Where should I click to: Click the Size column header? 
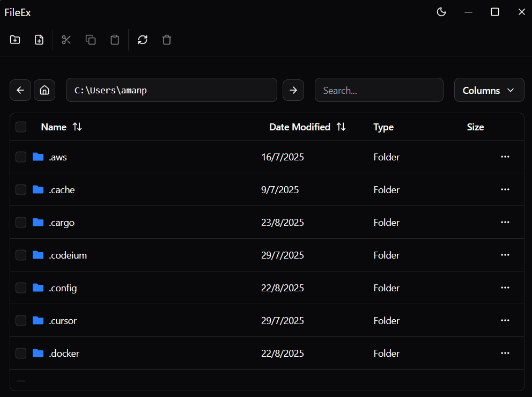[475, 127]
